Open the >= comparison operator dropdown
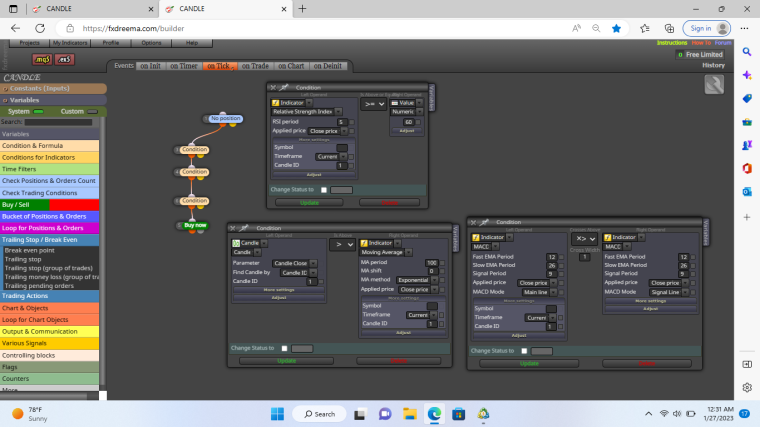The image size is (760, 427). click(x=373, y=104)
